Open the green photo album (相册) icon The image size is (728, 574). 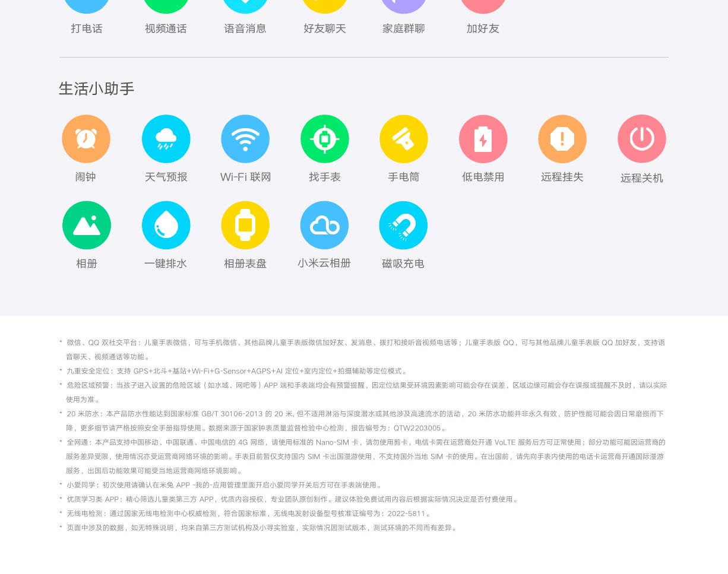tap(86, 226)
